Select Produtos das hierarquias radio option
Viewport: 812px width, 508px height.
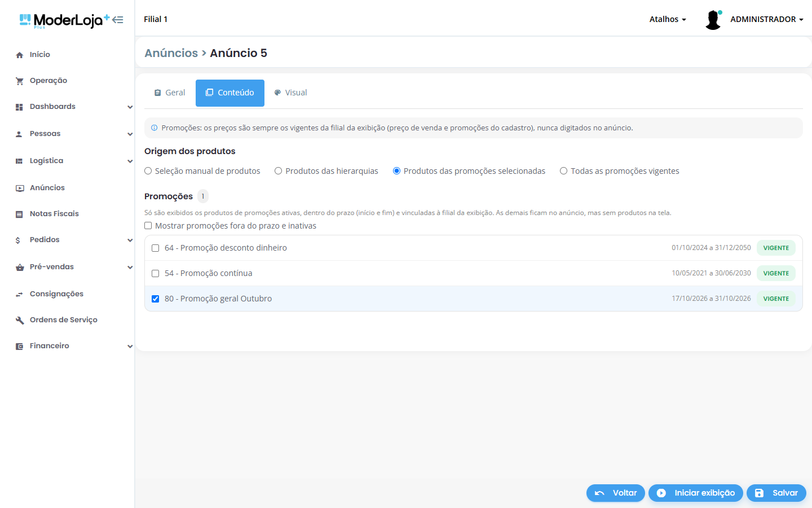point(279,171)
